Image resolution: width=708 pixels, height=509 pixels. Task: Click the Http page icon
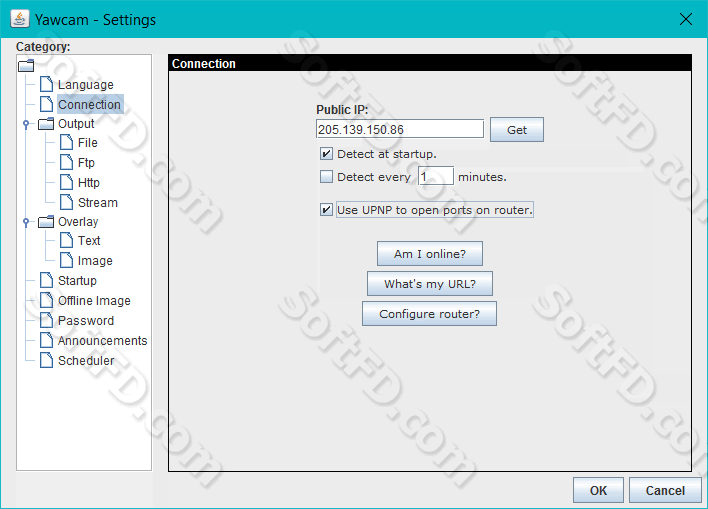[x=66, y=182]
